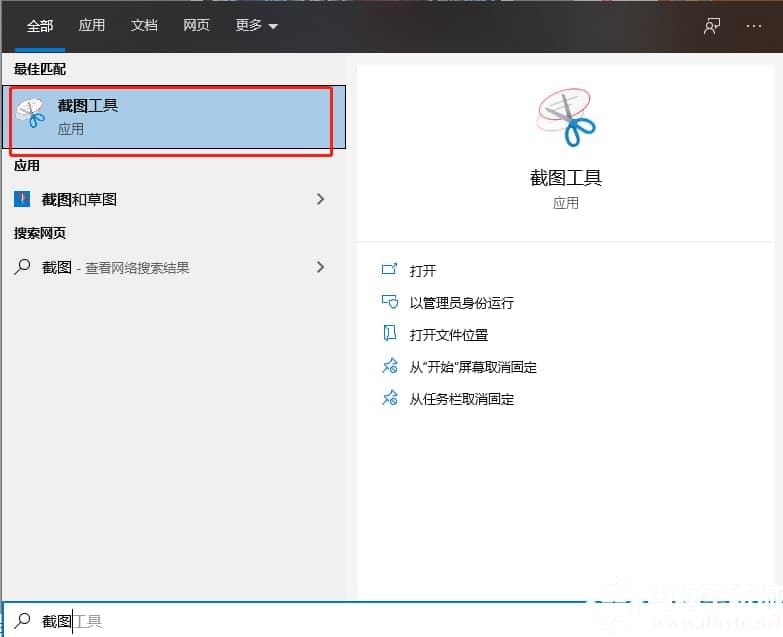This screenshot has width=783, height=637.
Task: Select 从任务栏取消固定
Action: click(461, 399)
